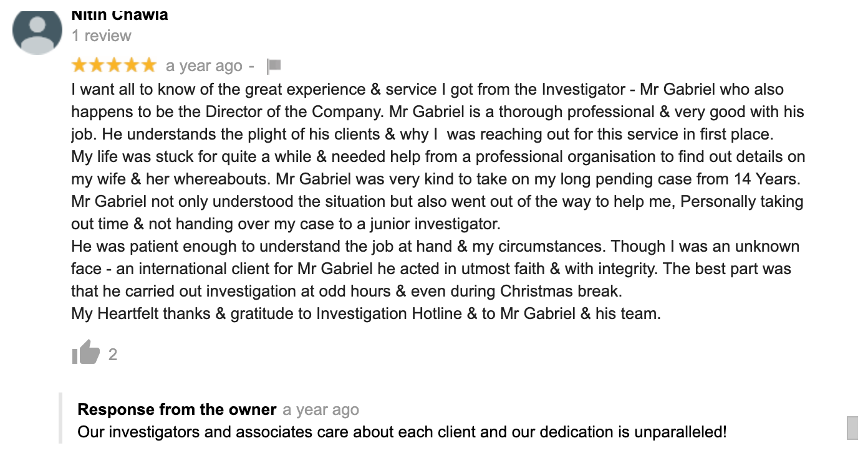Click the fourth gold rating star
868x471 pixels.
[x=131, y=65]
